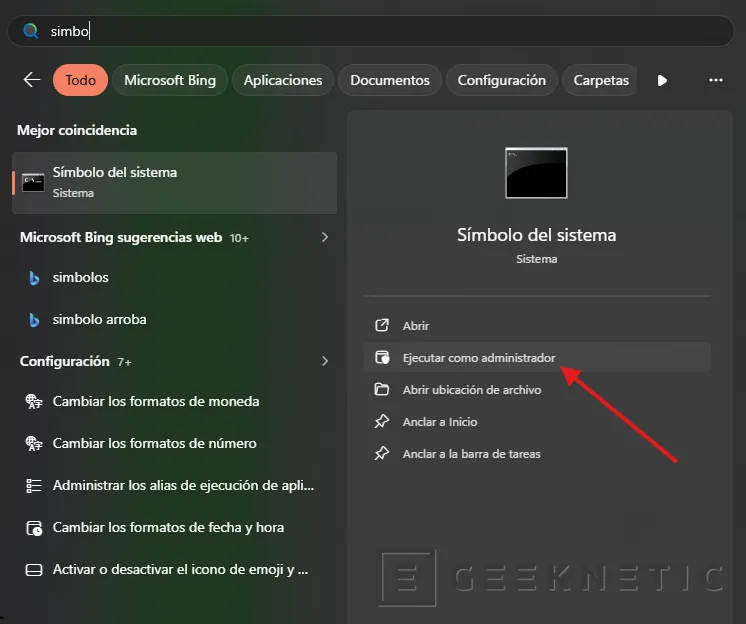Choose Anclar a la barra de tareas
The image size is (746, 624).
537,454
